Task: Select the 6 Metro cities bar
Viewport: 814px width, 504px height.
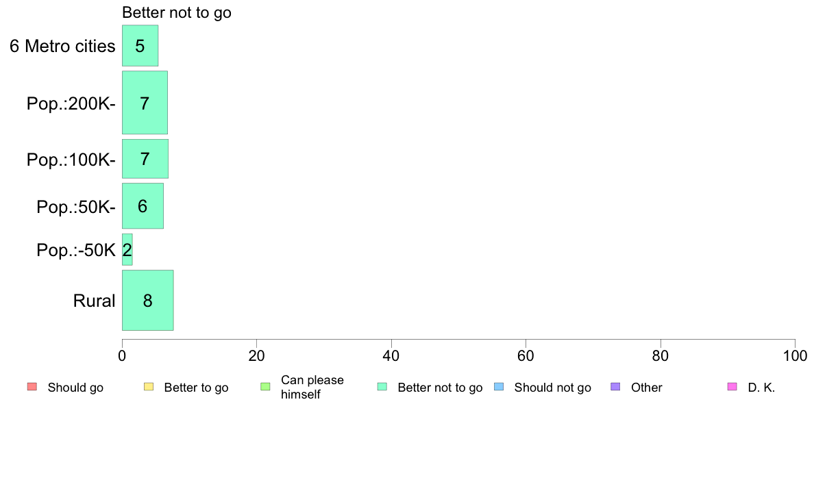Action: [140, 46]
